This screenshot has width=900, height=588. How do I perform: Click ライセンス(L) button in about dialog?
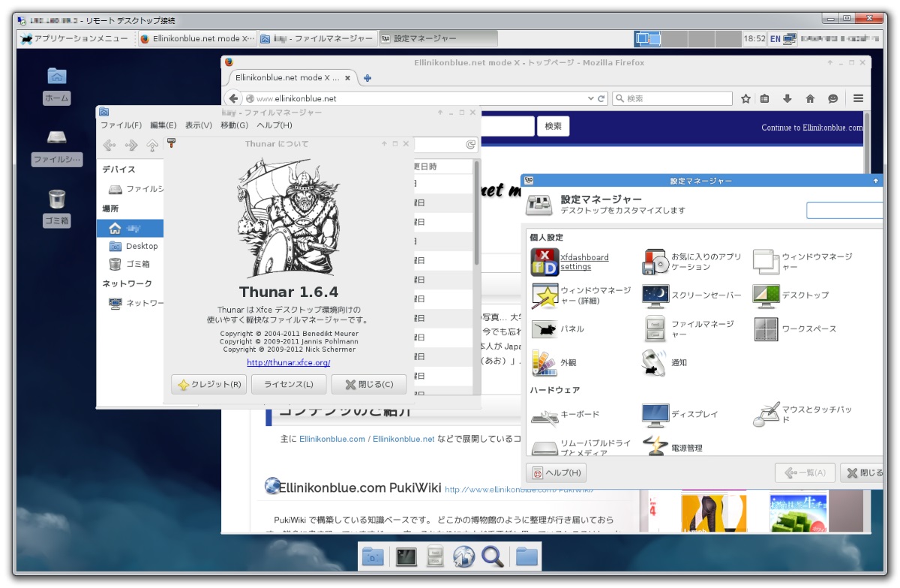(x=289, y=385)
